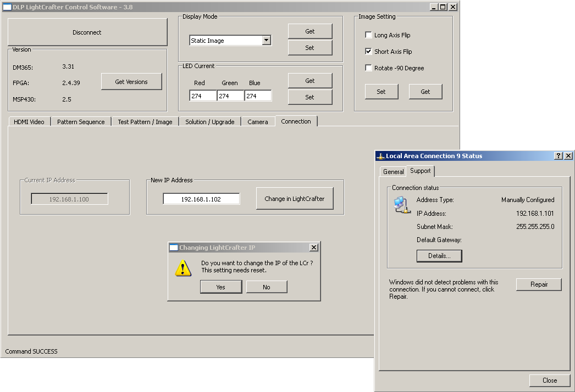Select the Connection tab

296,121
